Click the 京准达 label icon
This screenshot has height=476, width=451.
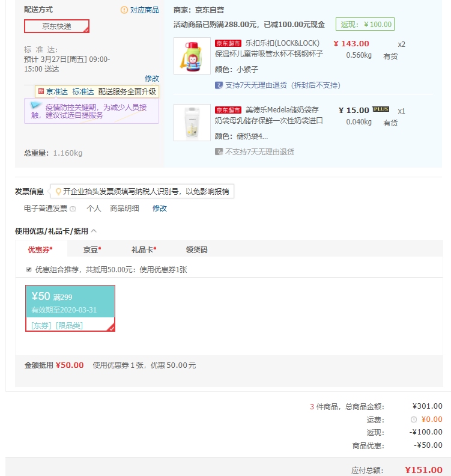(41, 91)
